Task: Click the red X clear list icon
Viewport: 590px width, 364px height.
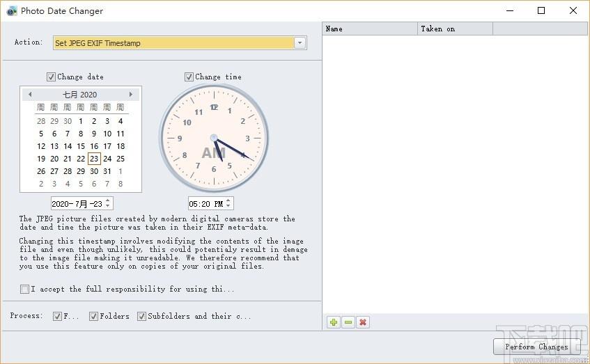Action: click(363, 322)
